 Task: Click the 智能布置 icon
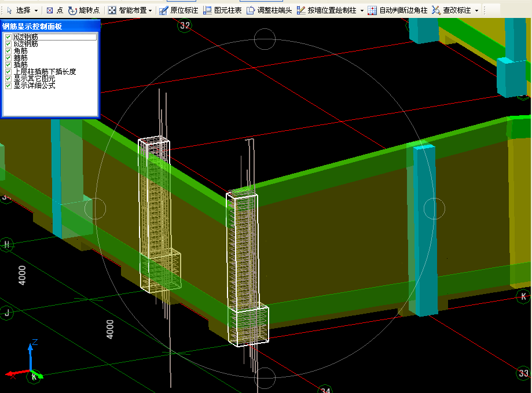click(112, 10)
